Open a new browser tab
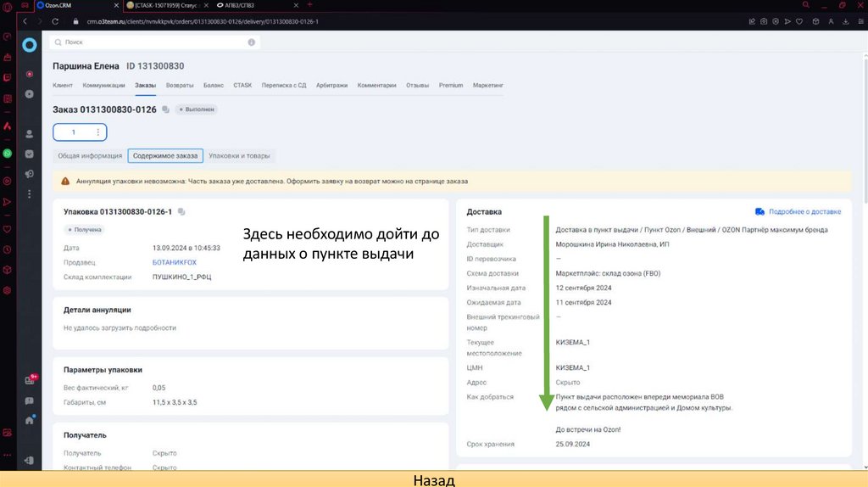The image size is (868, 487). click(309, 5)
